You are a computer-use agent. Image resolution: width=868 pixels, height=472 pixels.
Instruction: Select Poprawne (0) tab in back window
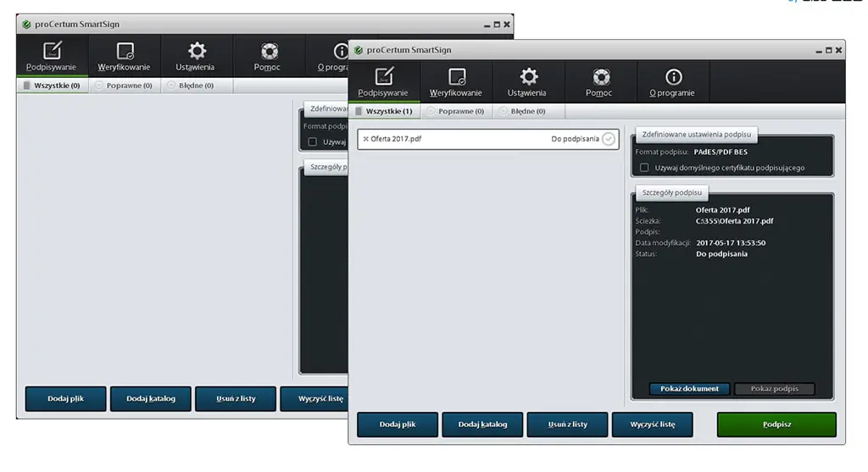point(125,86)
